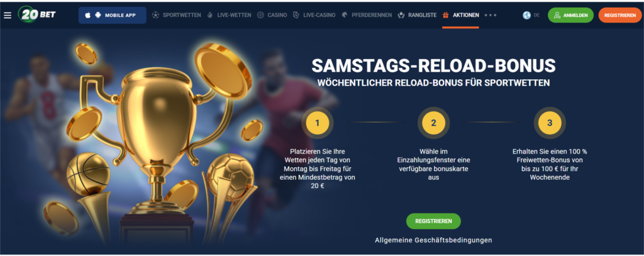This screenshot has height=256, width=644.
Task: Click the Rangliste laurel icon
Action: pos(401,15)
